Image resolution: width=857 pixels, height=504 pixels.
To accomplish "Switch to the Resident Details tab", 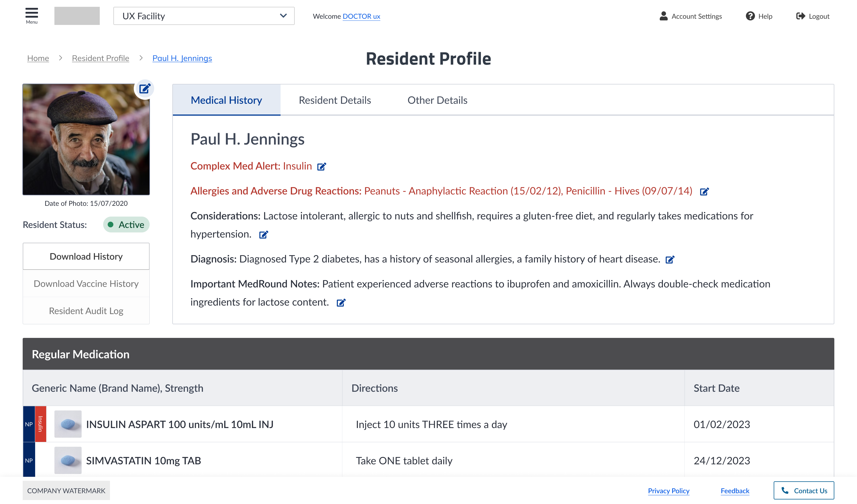I will [335, 100].
